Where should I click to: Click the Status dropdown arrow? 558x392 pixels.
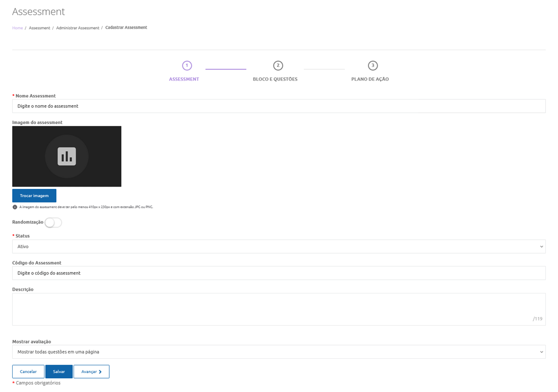tap(542, 247)
